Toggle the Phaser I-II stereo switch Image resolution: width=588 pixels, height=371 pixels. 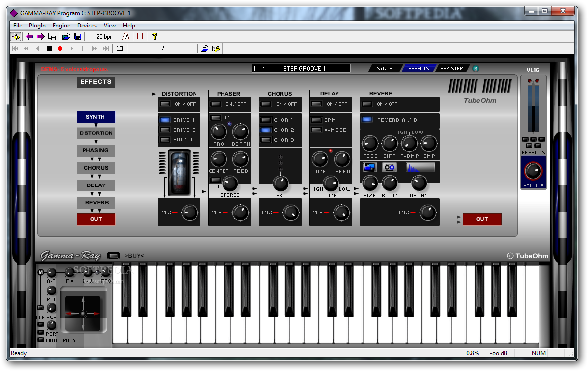tap(216, 180)
